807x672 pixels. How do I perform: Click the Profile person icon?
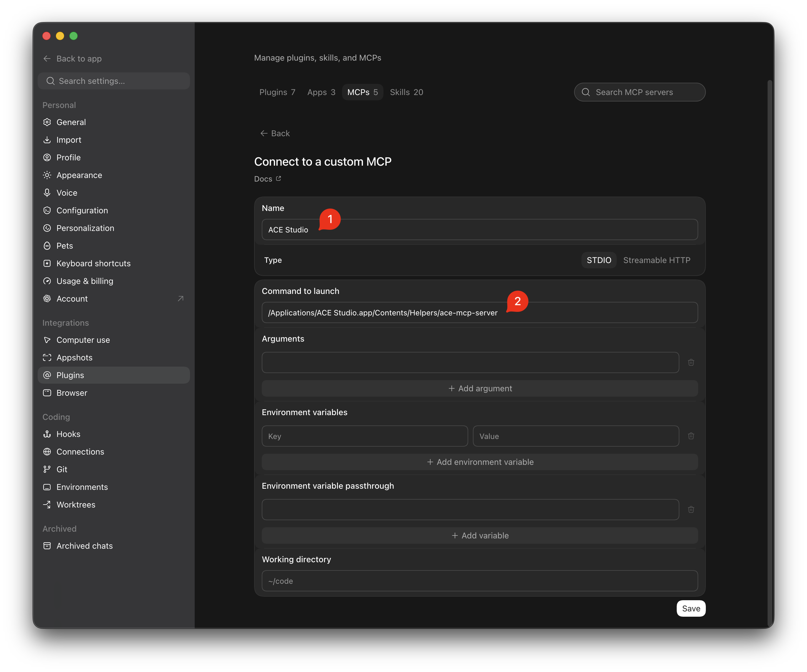click(47, 158)
